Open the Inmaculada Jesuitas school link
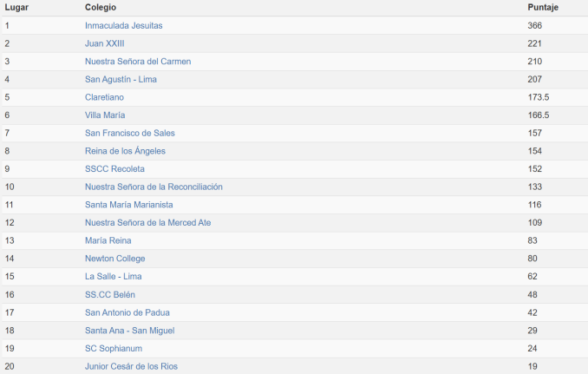Screen dimensions: 588x374 [x=124, y=25]
